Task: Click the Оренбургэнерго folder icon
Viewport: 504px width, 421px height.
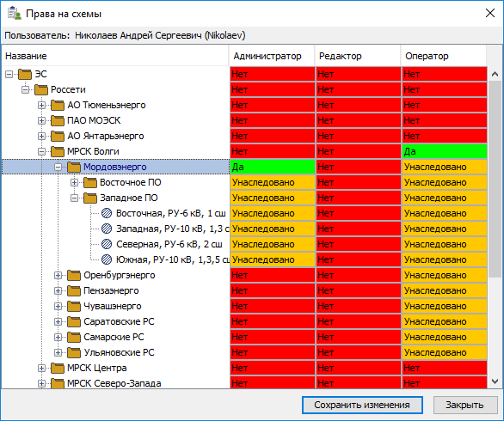Action: 74,275
